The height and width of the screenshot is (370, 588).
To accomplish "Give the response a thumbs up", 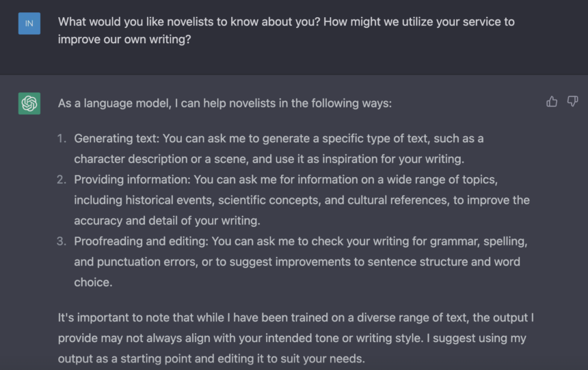I will (552, 101).
